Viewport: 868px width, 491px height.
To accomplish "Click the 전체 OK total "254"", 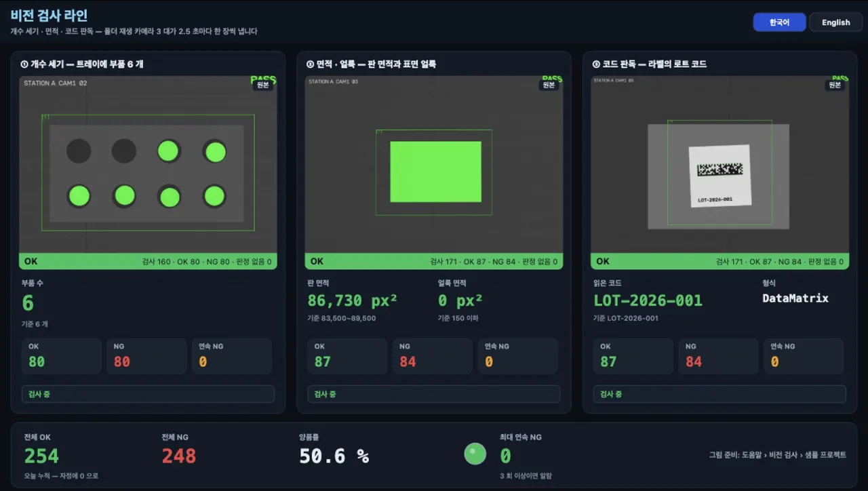I will (x=41, y=456).
